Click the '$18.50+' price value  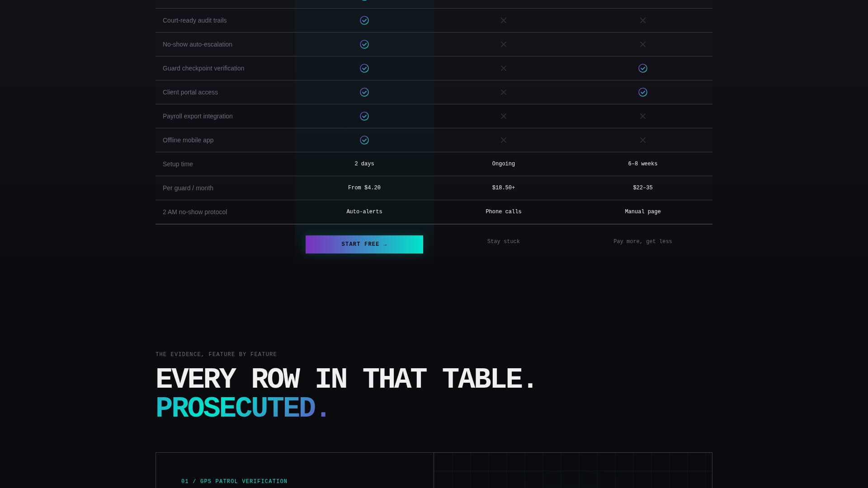504,188
